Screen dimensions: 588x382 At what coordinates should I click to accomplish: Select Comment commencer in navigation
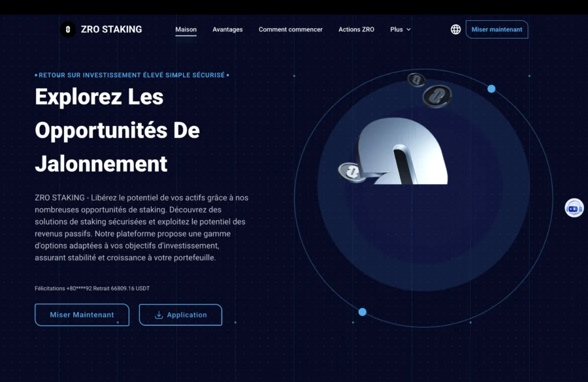291,29
